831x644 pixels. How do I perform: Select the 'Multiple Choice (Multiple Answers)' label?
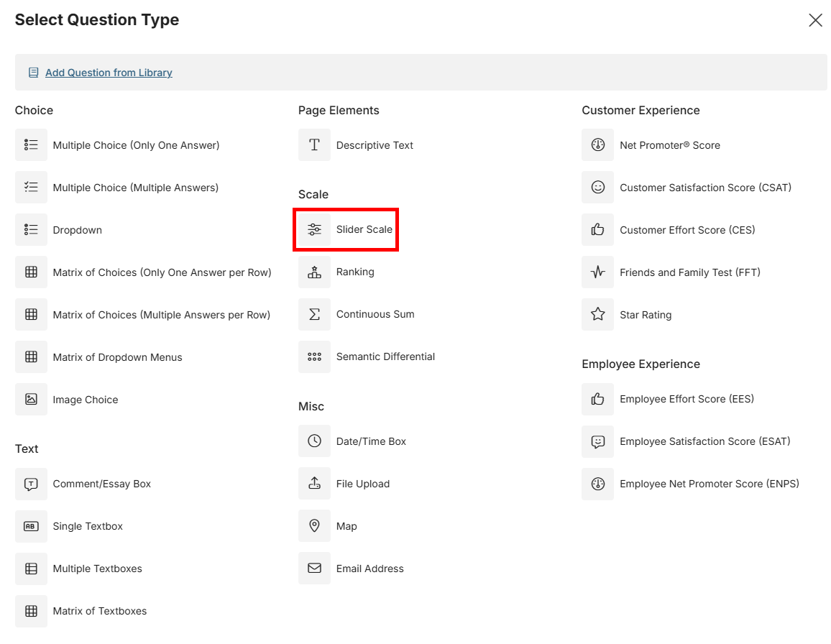[136, 188]
